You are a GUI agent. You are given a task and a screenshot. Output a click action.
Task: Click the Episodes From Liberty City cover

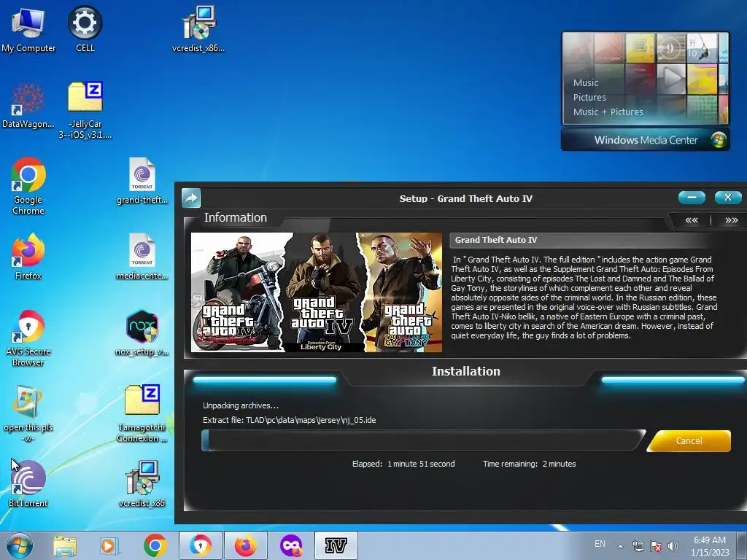322,292
